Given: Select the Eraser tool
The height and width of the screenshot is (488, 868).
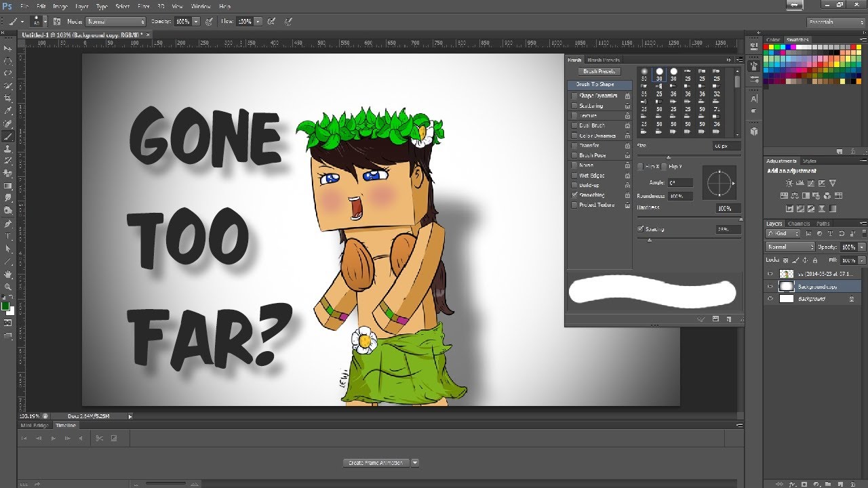Looking at the screenshot, I should point(8,173).
